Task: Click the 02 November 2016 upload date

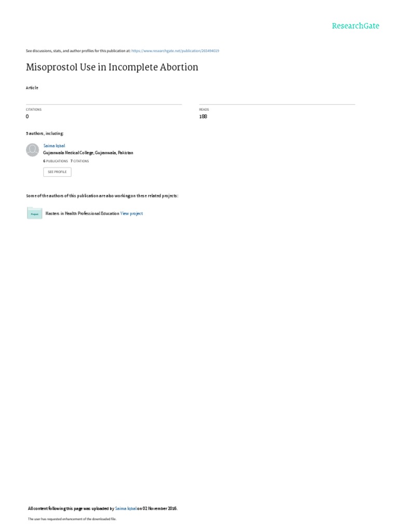Action: coord(159,509)
